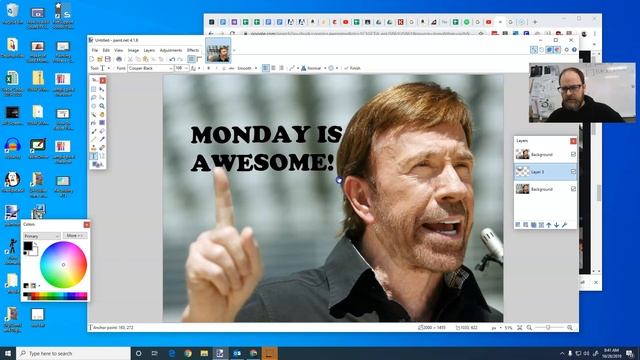Click the taskbar search box

(73, 353)
